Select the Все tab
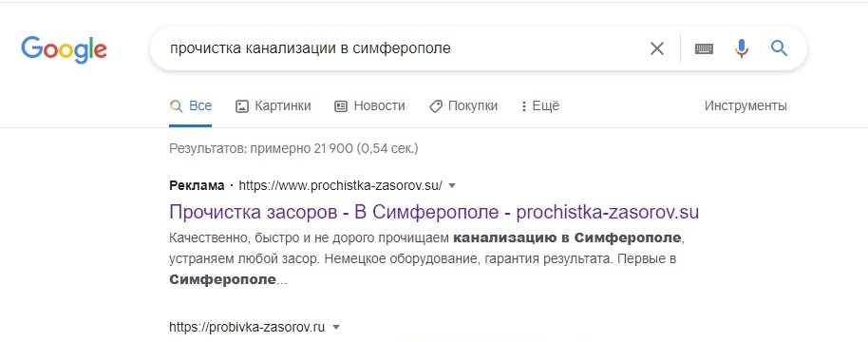Viewport: 868px width, 342px height. pos(191,105)
